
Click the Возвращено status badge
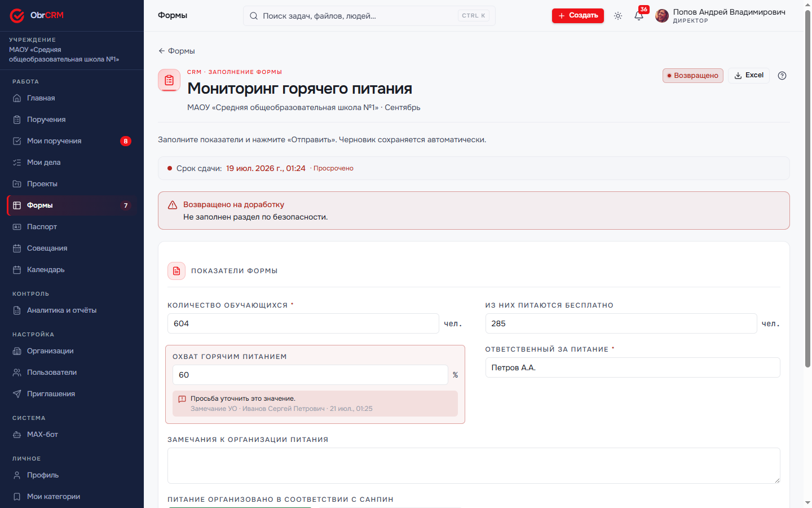[693, 76]
